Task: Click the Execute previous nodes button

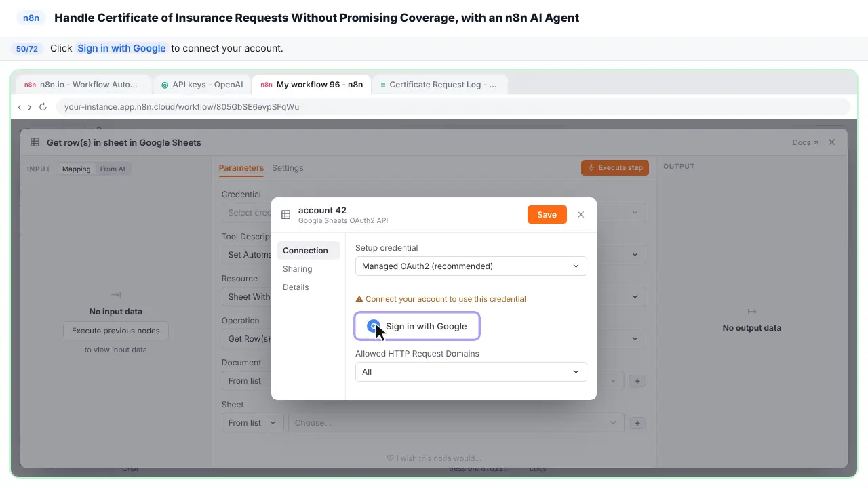Action: point(116,331)
